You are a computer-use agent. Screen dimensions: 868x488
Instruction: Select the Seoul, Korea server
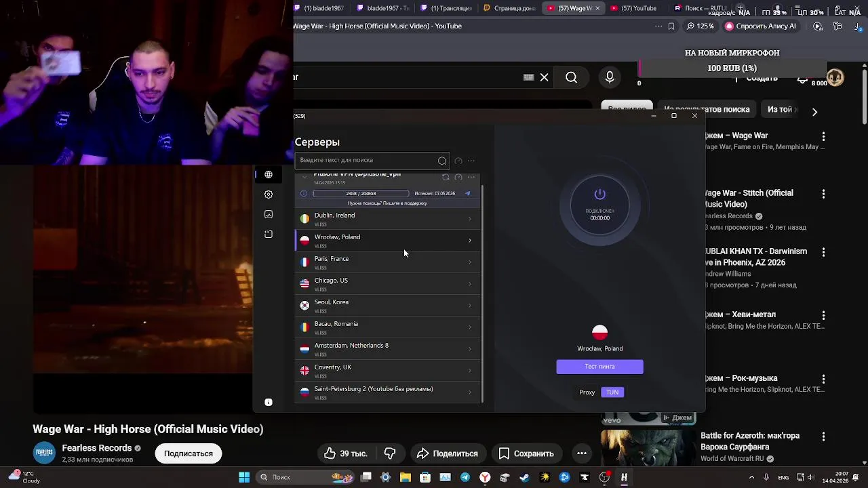tap(387, 306)
